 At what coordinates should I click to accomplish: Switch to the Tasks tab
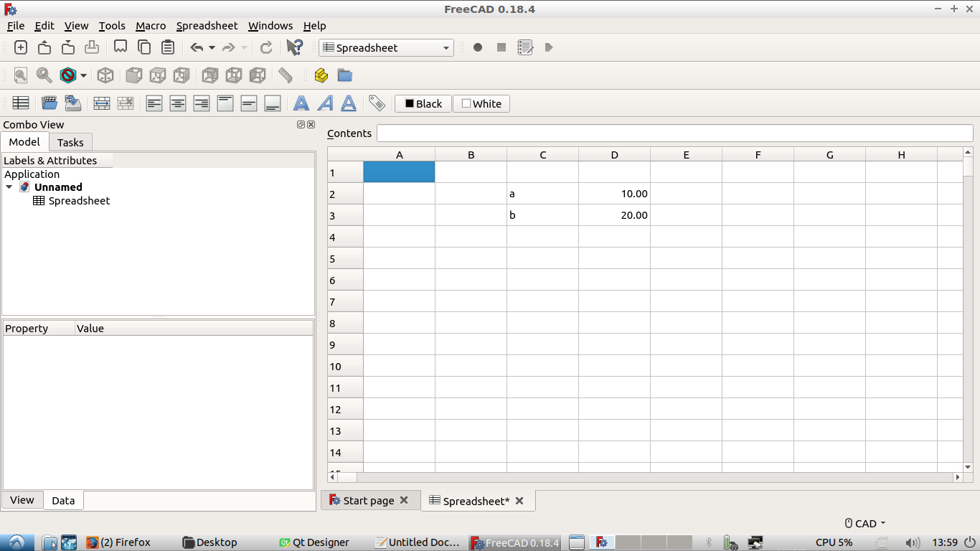click(x=70, y=142)
